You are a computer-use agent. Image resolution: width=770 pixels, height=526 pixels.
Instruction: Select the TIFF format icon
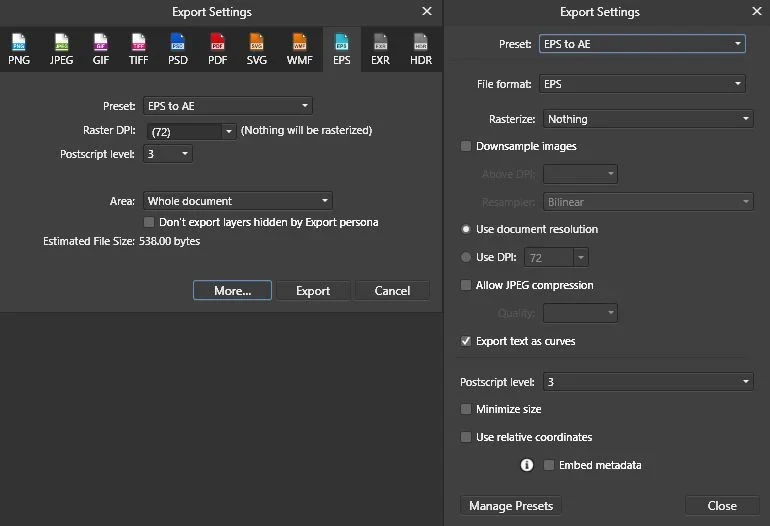coord(138,49)
